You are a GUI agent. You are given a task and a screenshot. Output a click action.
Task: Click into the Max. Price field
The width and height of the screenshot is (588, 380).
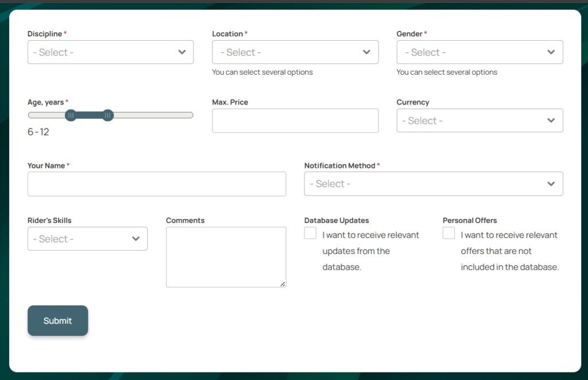point(295,121)
